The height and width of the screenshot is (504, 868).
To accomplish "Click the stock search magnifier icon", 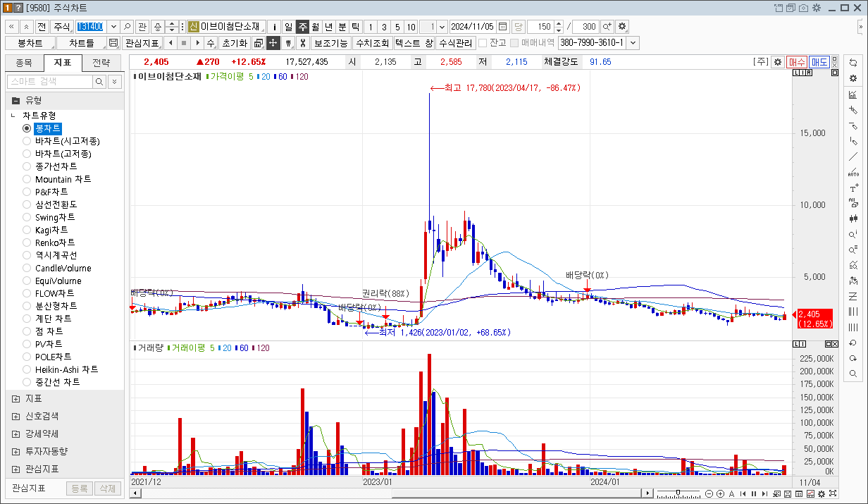I will (x=128, y=26).
